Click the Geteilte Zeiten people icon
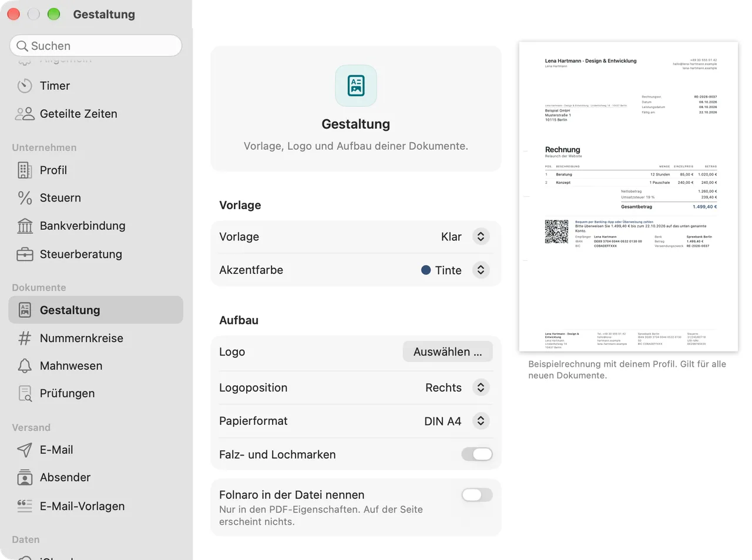The height and width of the screenshot is (560, 752). click(x=25, y=114)
